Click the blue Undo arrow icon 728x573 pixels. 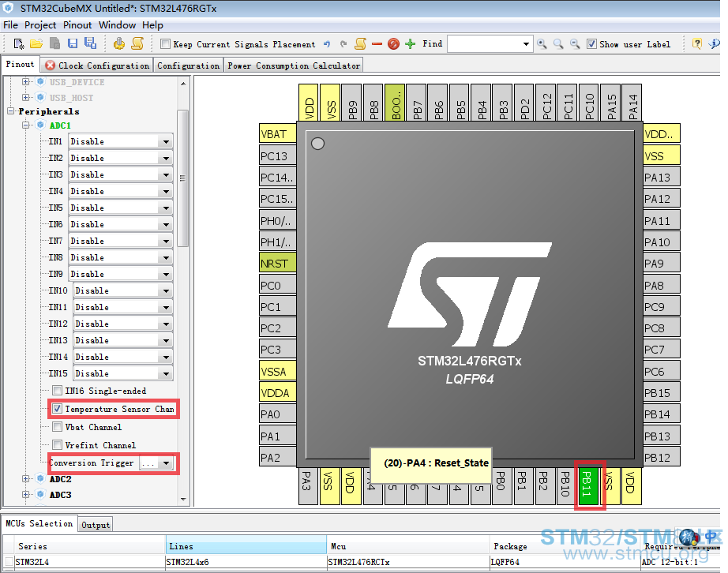(327, 44)
